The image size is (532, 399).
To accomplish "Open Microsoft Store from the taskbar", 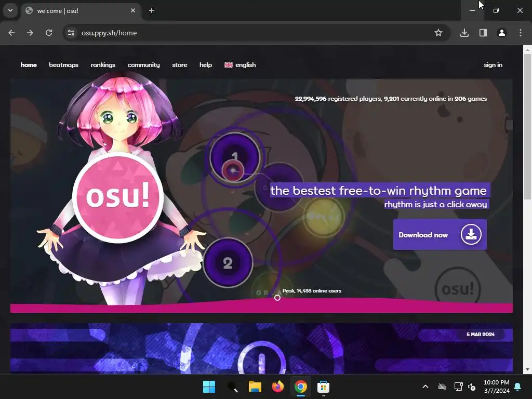I will 323,387.
